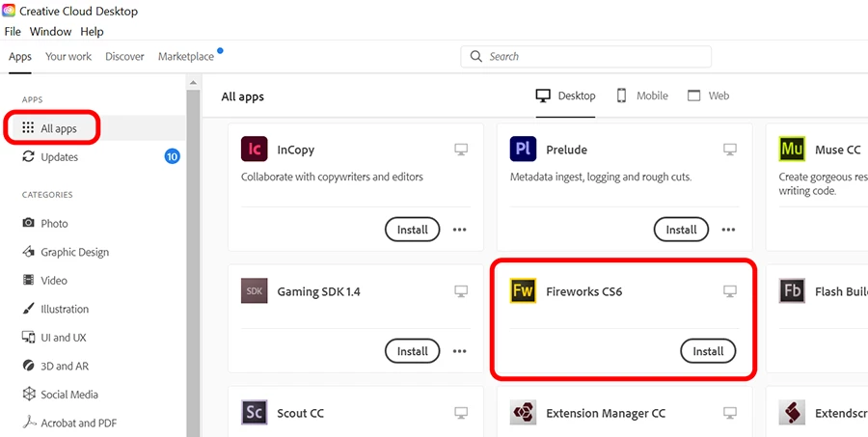Click the Updates count badge showing 10
Image resolution: width=868 pixels, height=437 pixels.
tap(173, 156)
